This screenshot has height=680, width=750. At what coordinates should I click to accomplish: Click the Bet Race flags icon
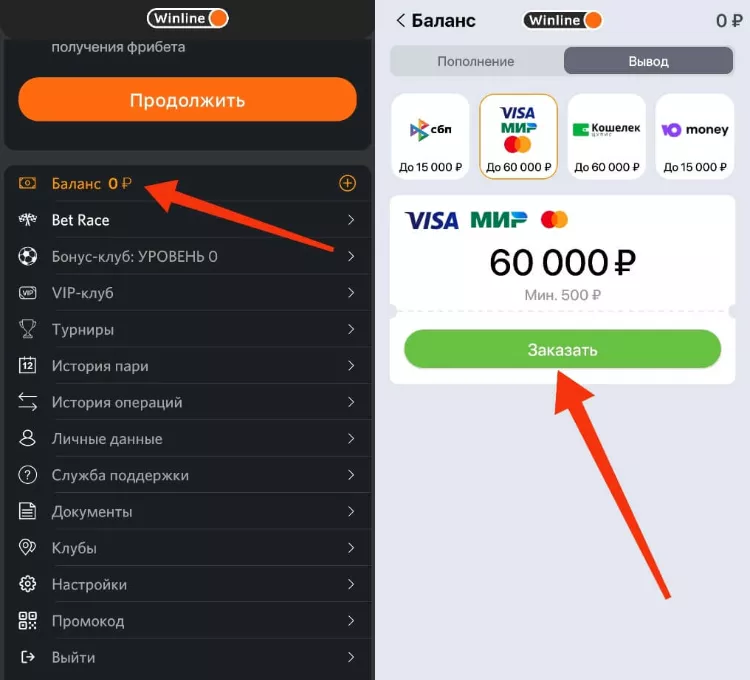click(x=28, y=220)
